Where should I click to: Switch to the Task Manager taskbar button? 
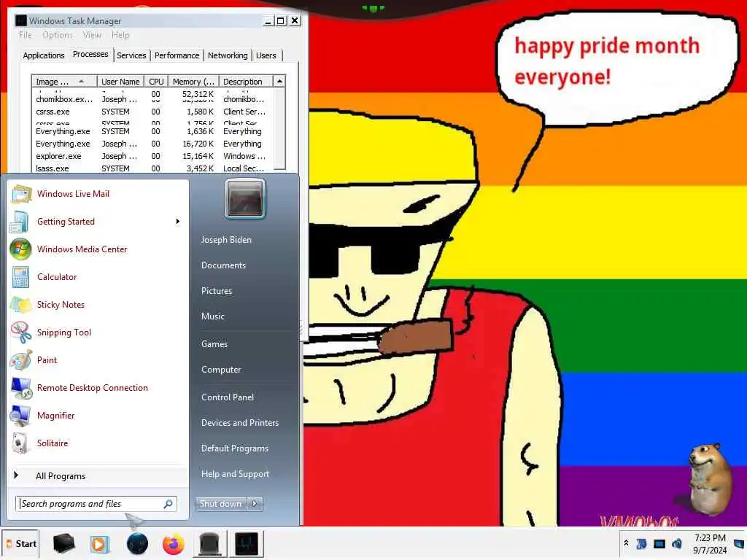(247, 544)
